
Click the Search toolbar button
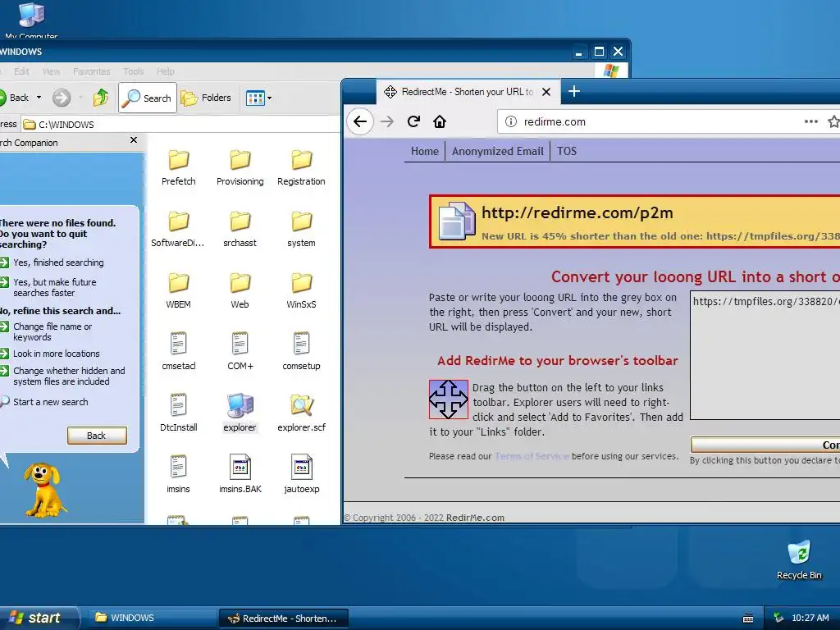(148, 98)
